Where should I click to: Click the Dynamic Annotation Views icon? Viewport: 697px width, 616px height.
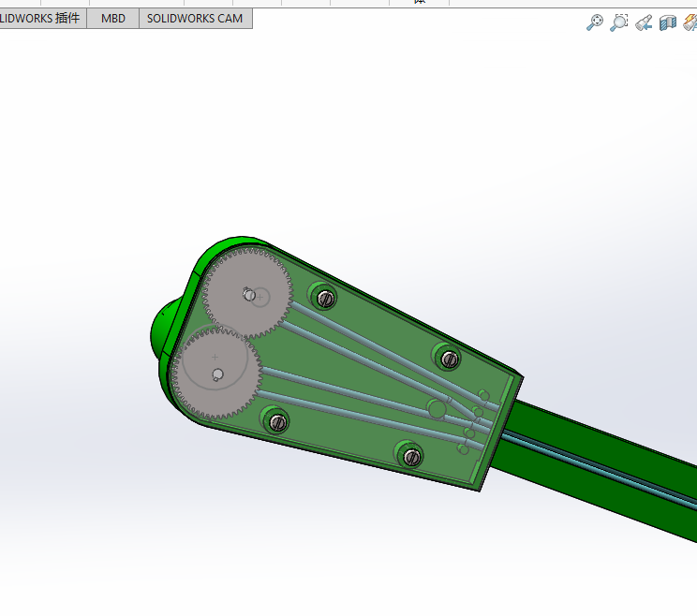[690, 22]
